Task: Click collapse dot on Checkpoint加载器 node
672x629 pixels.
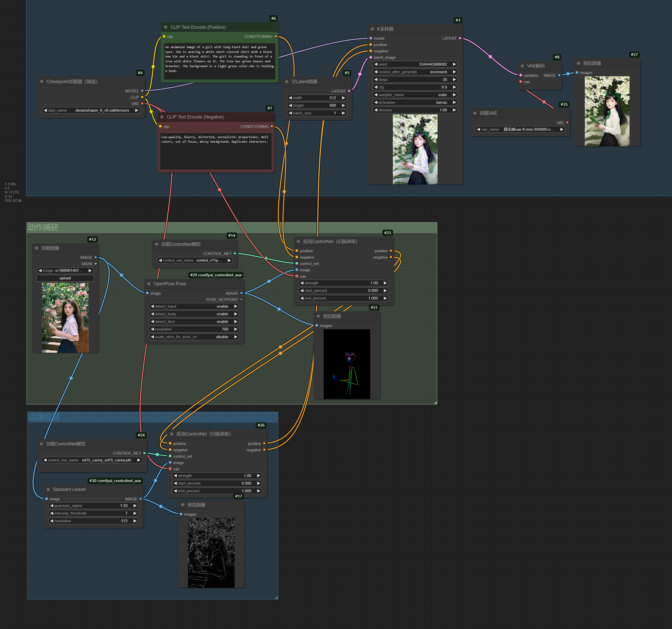Action: [x=42, y=81]
